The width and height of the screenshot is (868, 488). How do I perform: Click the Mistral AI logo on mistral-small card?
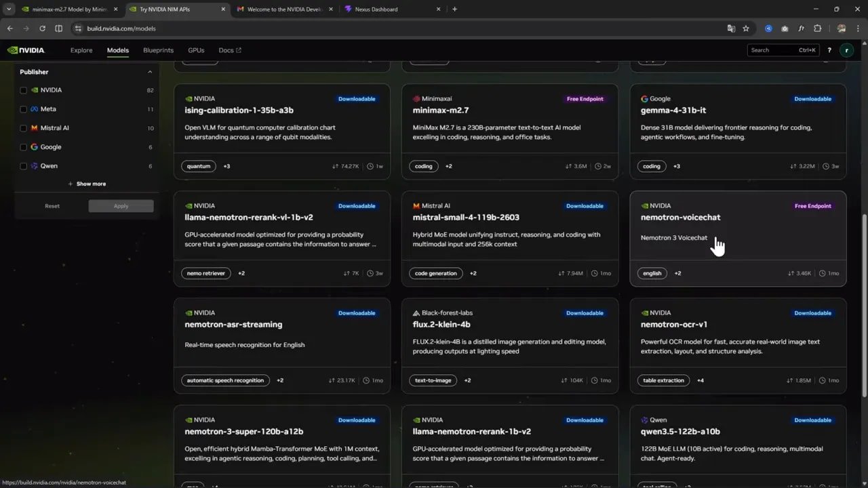[416, 206]
